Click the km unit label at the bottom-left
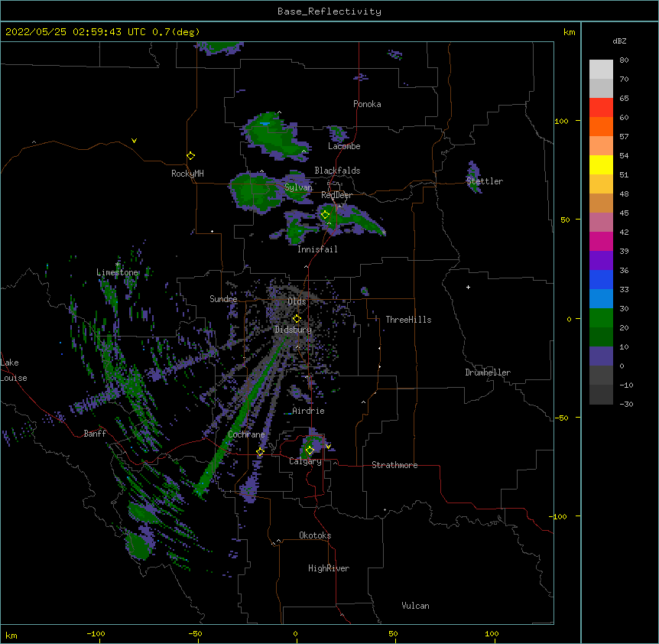Screen dimensions: 659x644 click(11, 635)
